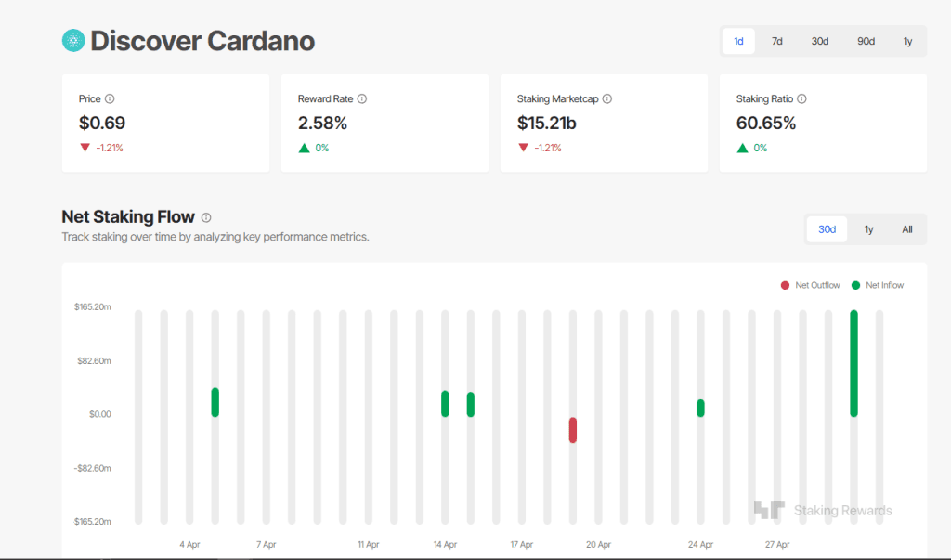Open the Reward Rate info icon

pyautogui.click(x=362, y=98)
